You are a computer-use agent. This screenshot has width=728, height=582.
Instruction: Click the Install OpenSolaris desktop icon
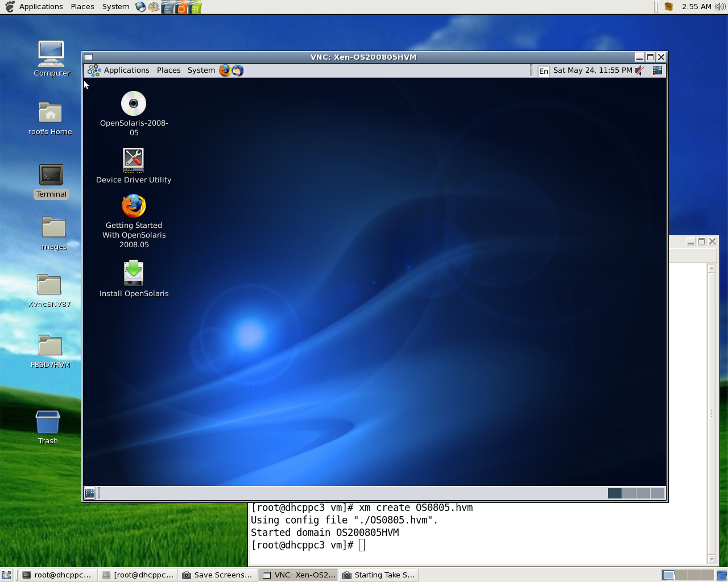133,273
